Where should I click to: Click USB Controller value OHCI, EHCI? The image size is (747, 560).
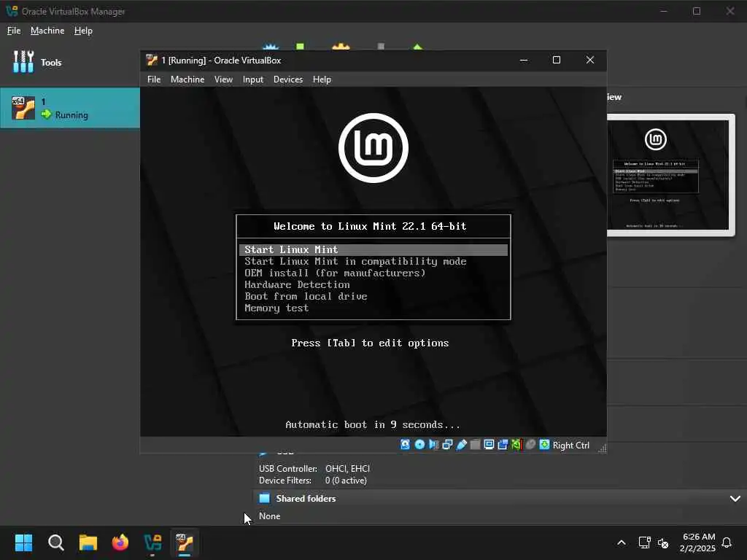click(x=347, y=469)
